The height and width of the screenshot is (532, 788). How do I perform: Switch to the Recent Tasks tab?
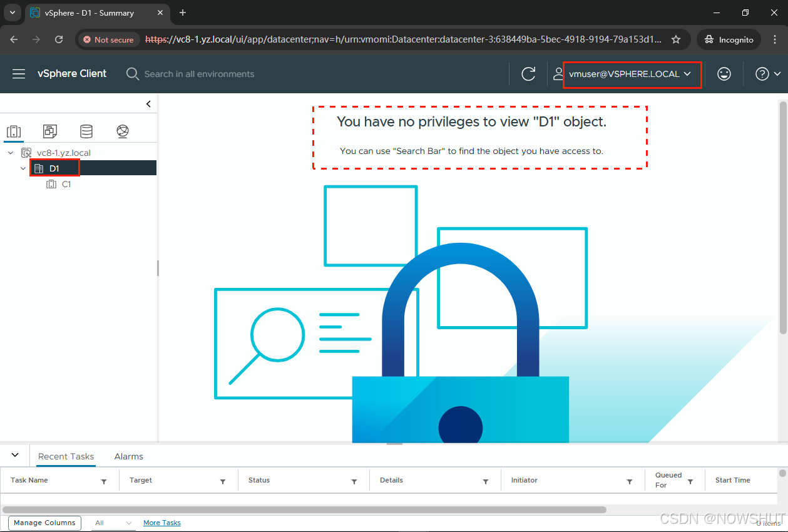pyautogui.click(x=66, y=456)
